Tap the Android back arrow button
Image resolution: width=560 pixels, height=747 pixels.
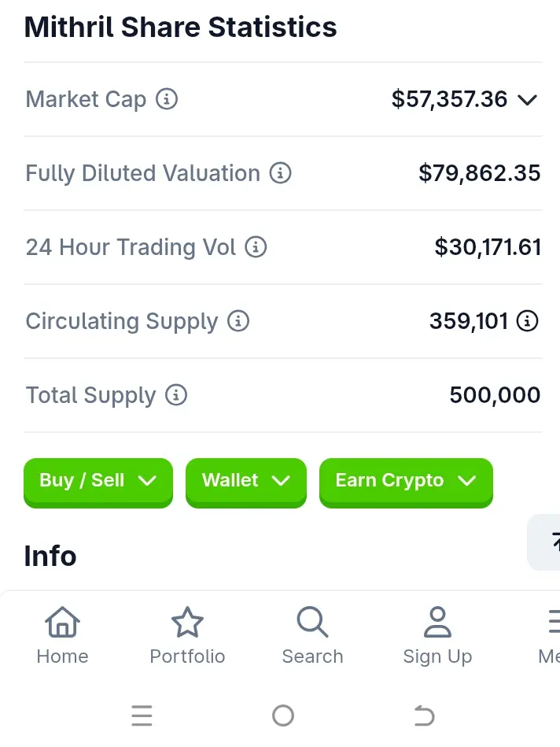click(x=424, y=716)
